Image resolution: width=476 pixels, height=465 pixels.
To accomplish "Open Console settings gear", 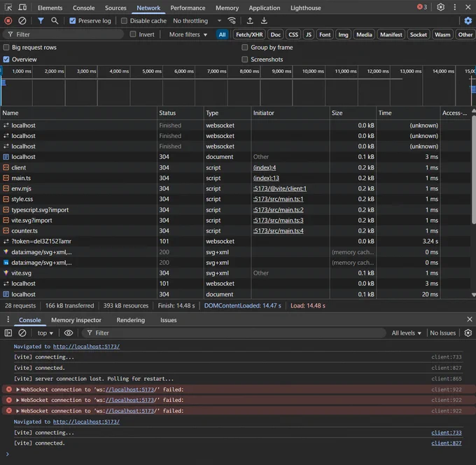I will click(x=468, y=333).
